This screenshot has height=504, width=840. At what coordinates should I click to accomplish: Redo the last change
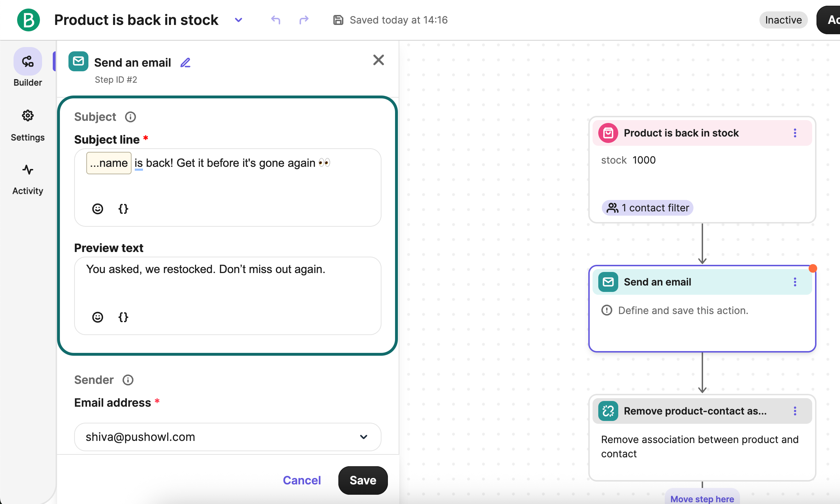(x=303, y=20)
